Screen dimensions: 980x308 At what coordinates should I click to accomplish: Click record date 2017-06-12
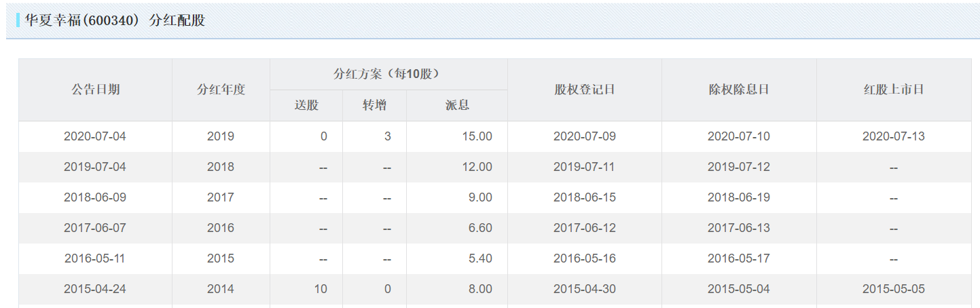pos(585,228)
